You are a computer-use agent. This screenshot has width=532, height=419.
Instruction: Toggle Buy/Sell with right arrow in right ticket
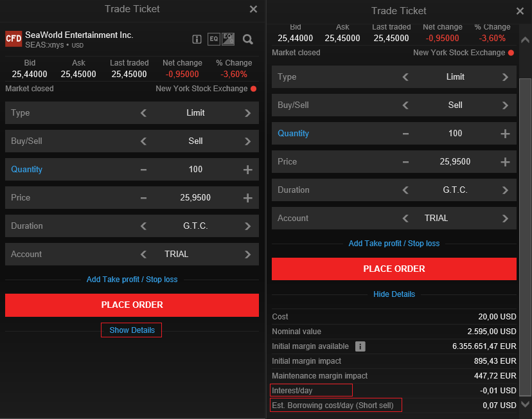[x=505, y=105]
